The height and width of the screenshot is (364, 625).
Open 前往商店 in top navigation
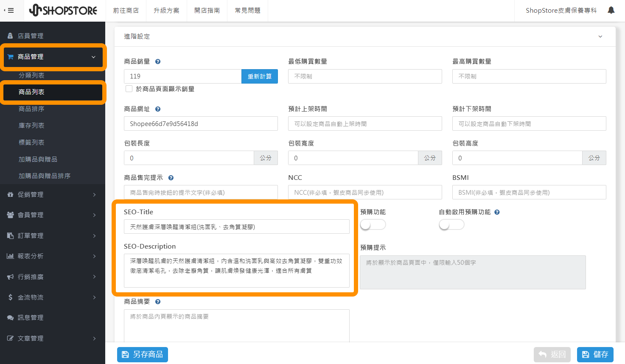(x=126, y=11)
